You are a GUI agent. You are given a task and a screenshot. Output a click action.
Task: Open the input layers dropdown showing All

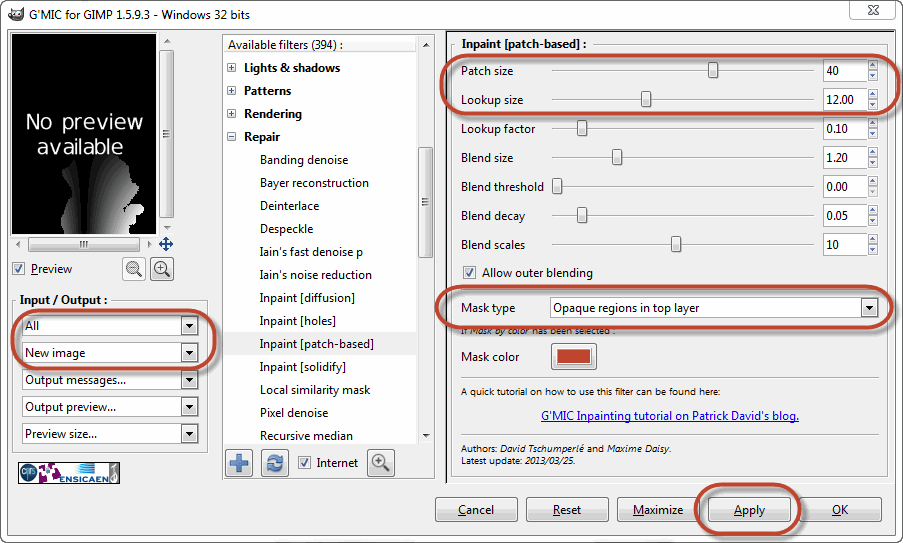[x=110, y=326]
